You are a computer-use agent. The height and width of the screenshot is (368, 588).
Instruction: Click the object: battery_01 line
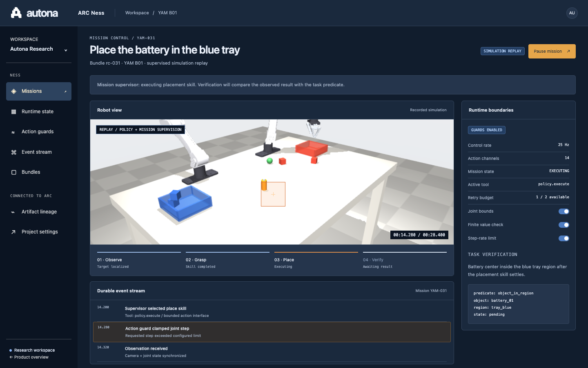pos(494,301)
